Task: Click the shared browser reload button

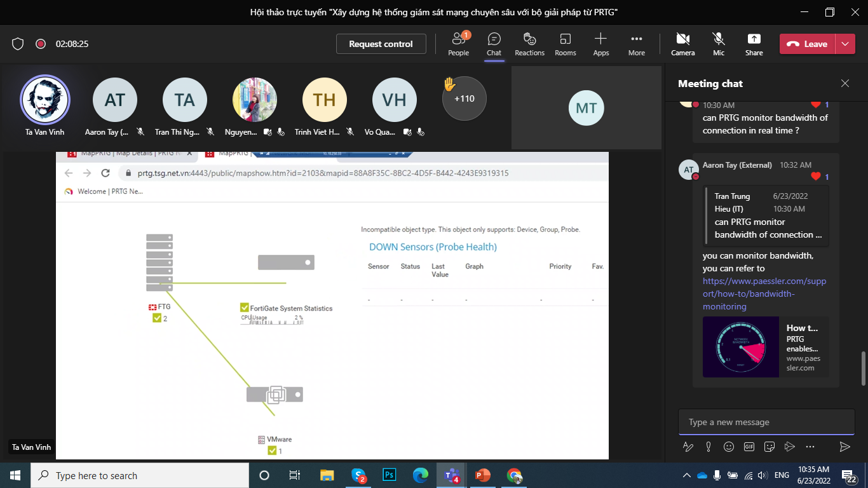Action: [x=105, y=173]
